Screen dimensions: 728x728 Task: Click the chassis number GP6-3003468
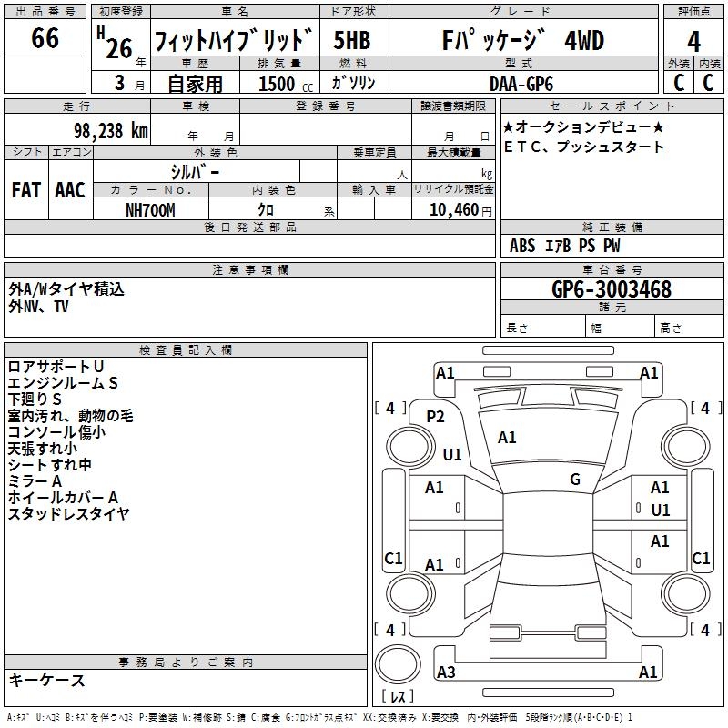point(612,288)
